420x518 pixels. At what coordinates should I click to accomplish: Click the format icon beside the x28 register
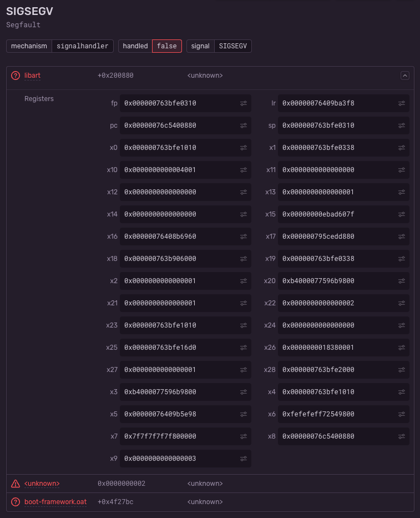point(401,370)
